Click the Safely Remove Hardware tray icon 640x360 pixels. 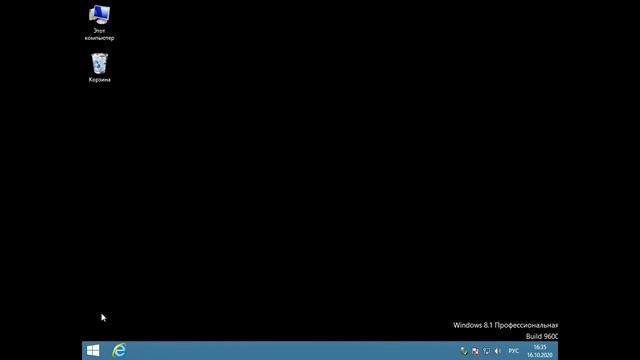[464, 351]
